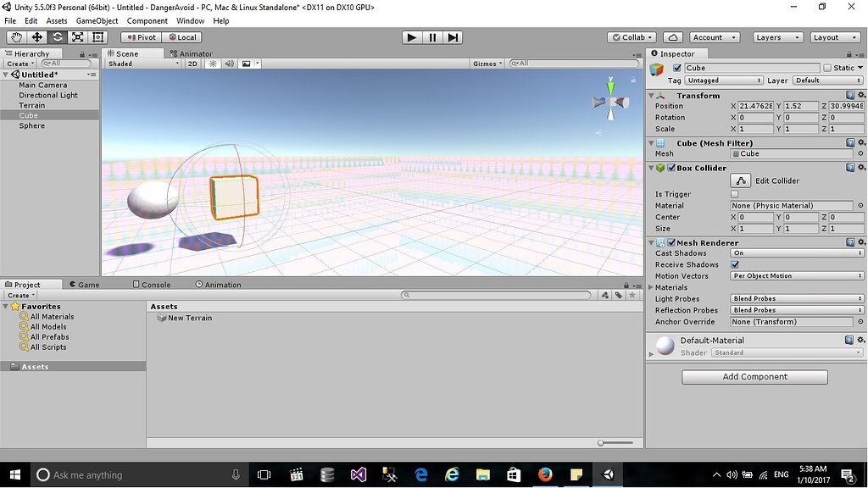Select the Hand tool in the toolbar
This screenshot has height=488, width=868.
[15, 37]
